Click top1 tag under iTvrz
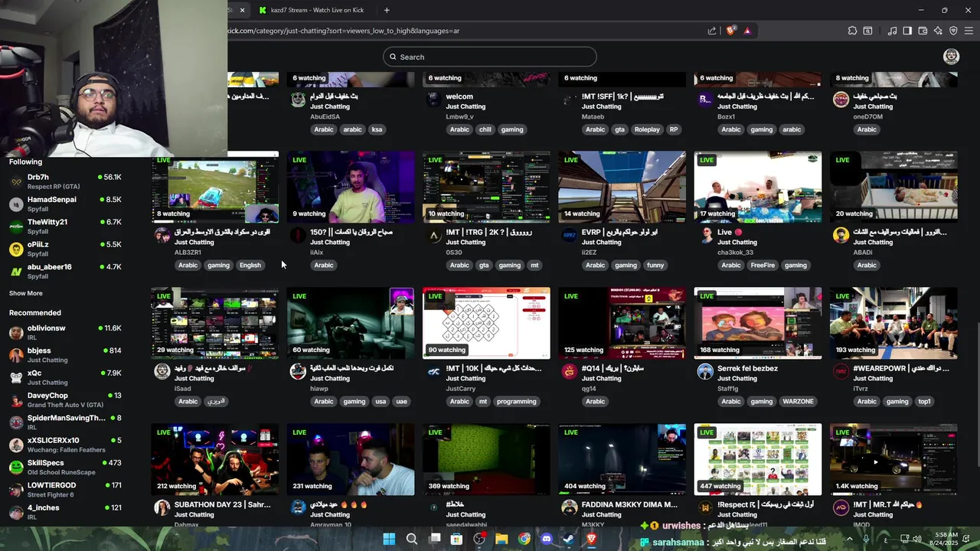The width and height of the screenshot is (980, 551). (x=924, y=402)
